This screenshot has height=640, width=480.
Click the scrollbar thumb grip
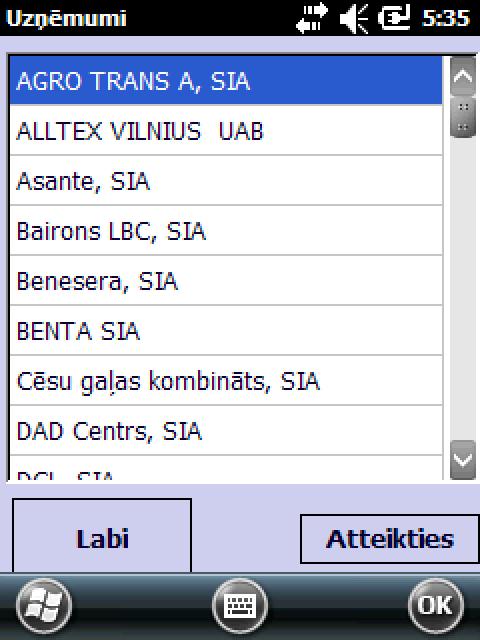pos(463,117)
